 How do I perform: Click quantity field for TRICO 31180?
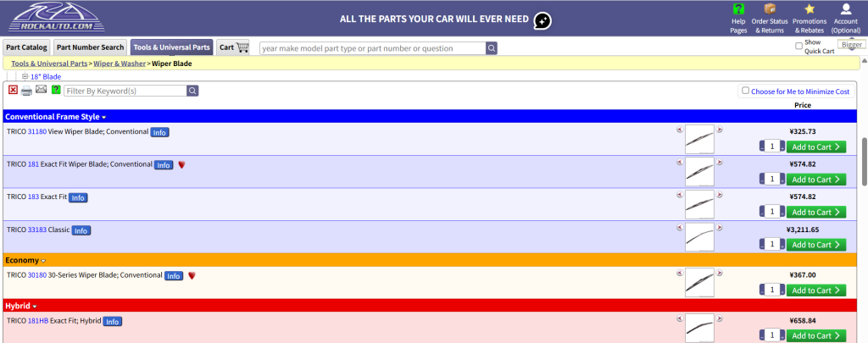(772, 147)
